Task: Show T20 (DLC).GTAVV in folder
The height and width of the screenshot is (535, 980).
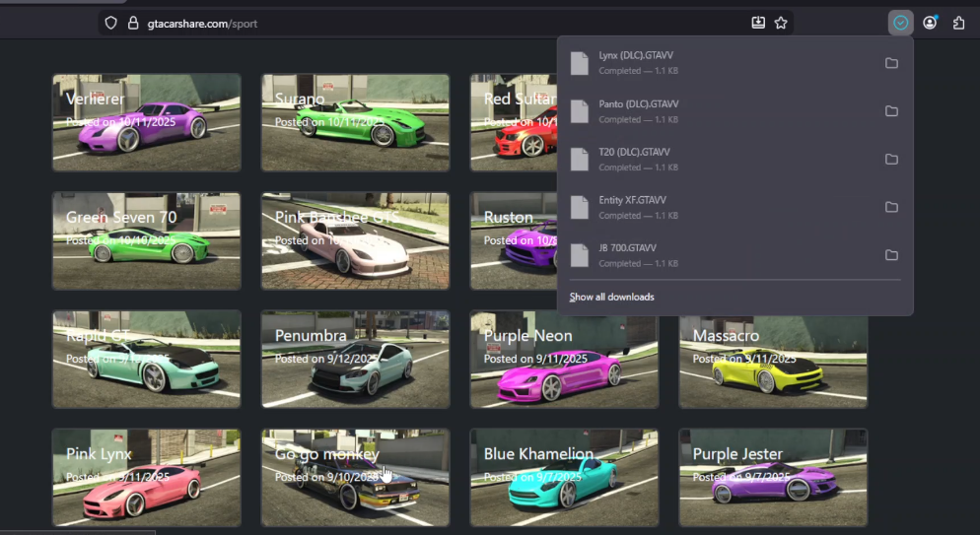Action: coord(892,160)
